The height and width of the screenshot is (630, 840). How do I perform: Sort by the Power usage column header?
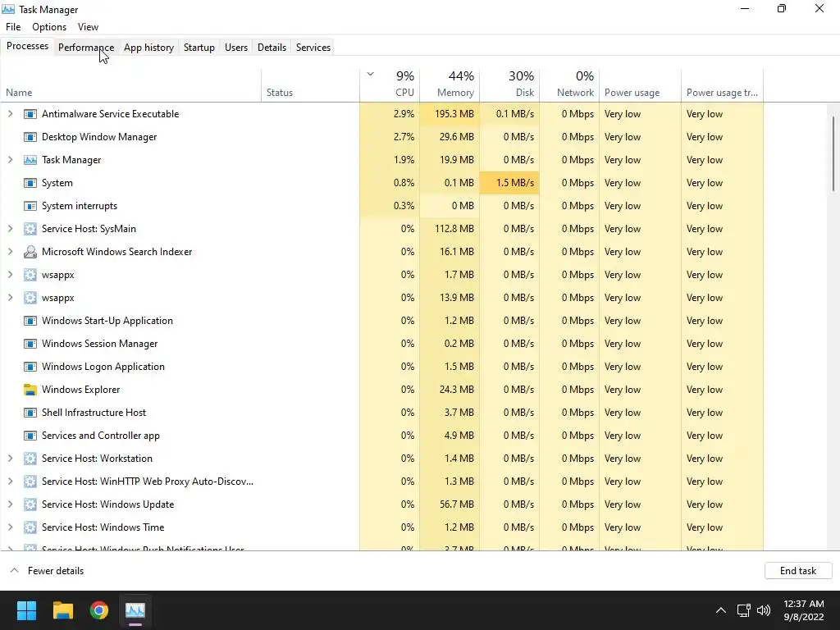point(640,85)
